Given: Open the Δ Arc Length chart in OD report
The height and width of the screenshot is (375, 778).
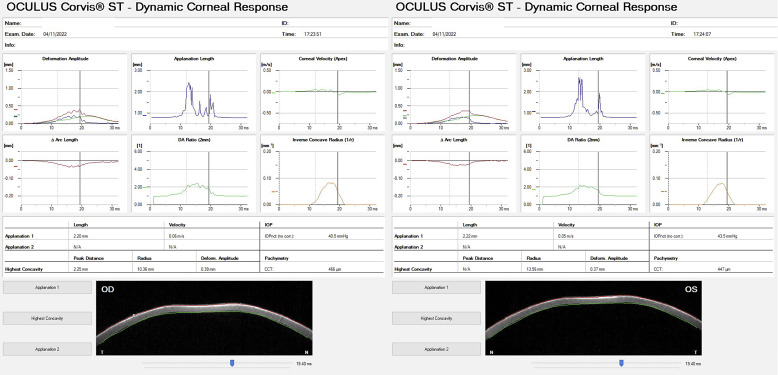Looking at the screenshot, I should pyautogui.click(x=65, y=174).
